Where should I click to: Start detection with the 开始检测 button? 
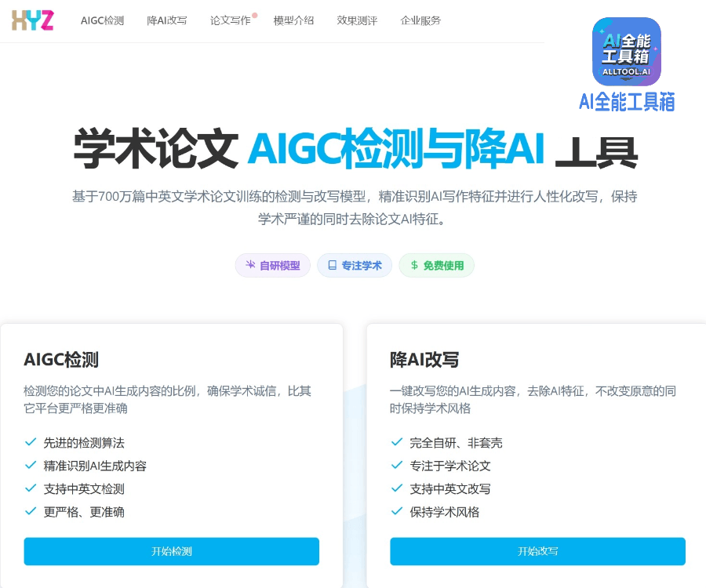[172, 551]
